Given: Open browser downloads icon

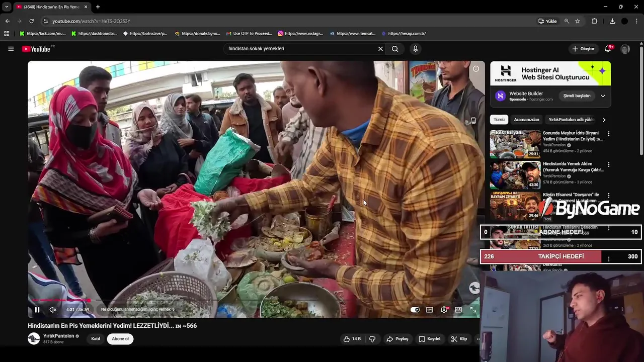Looking at the screenshot, I should [612, 21].
